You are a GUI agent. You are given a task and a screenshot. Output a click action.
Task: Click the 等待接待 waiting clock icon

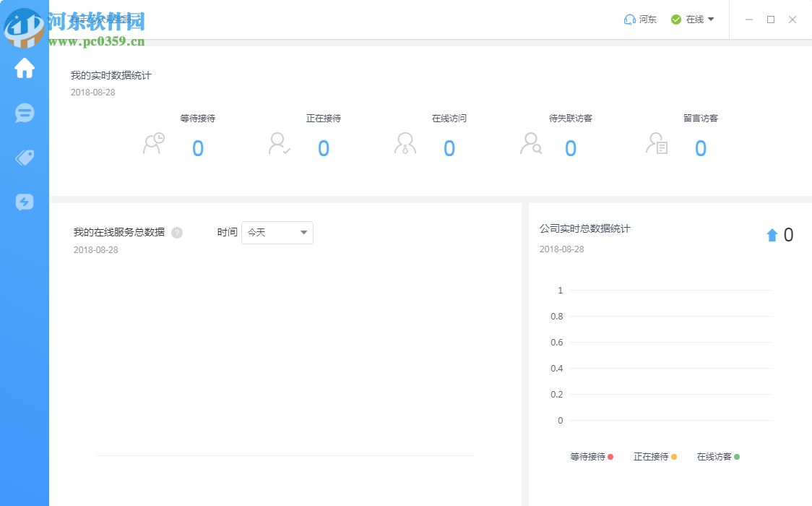pos(152,144)
